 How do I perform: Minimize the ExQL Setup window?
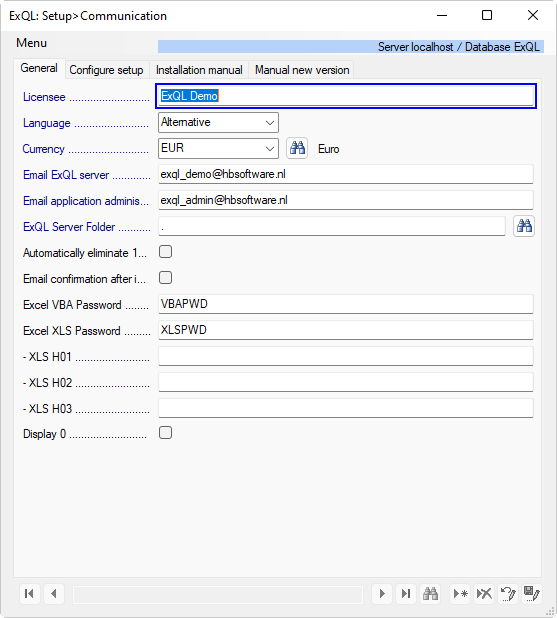pyautogui.click(x=442, y=15)
